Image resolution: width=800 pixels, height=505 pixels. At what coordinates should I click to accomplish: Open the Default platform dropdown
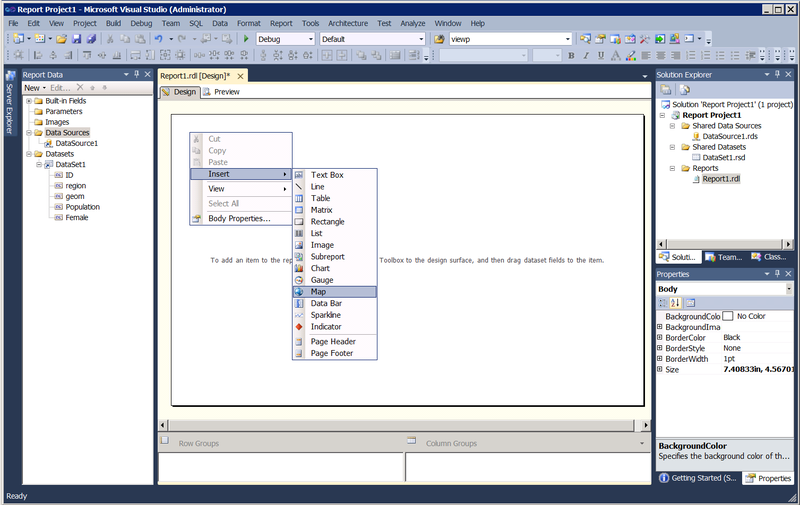(x=421, y=39)
